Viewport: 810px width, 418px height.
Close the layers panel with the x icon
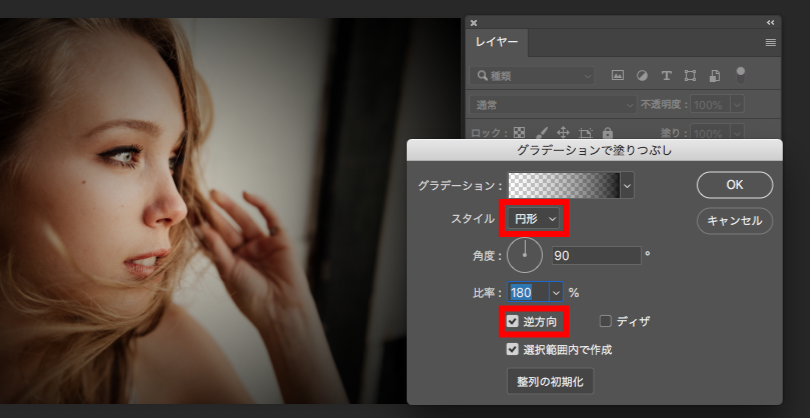point(474,23)
